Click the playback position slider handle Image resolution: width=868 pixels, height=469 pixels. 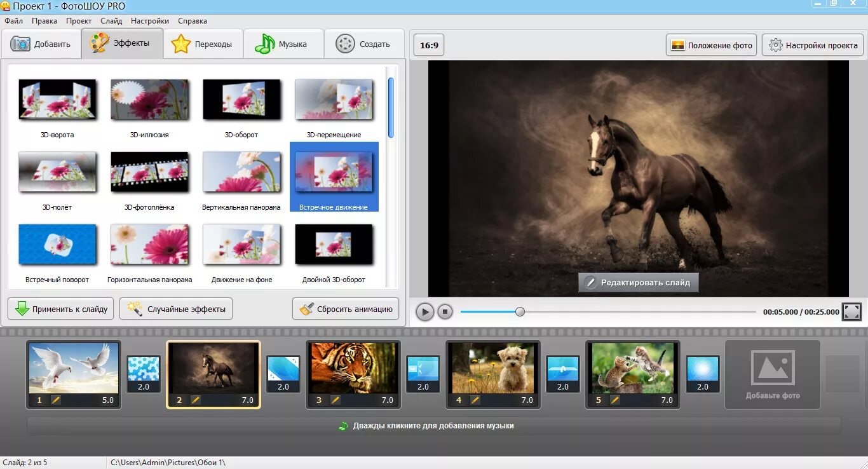click(520, 311)
